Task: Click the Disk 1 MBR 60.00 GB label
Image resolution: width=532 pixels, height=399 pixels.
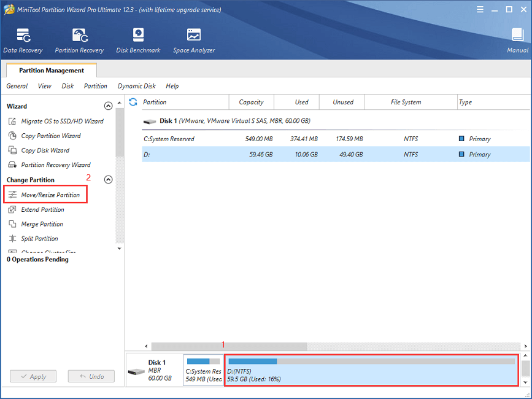Action: (x=160, y=370)
